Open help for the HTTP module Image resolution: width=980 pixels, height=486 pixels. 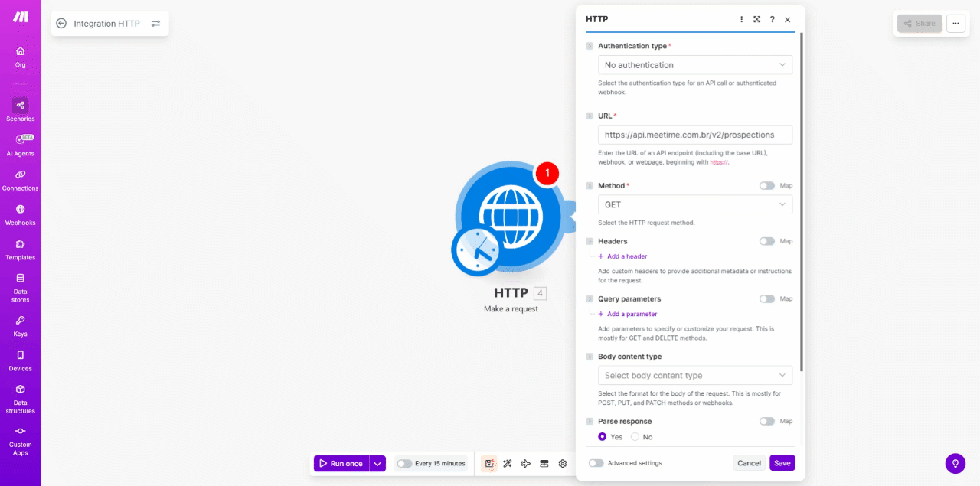click(772, 19)
